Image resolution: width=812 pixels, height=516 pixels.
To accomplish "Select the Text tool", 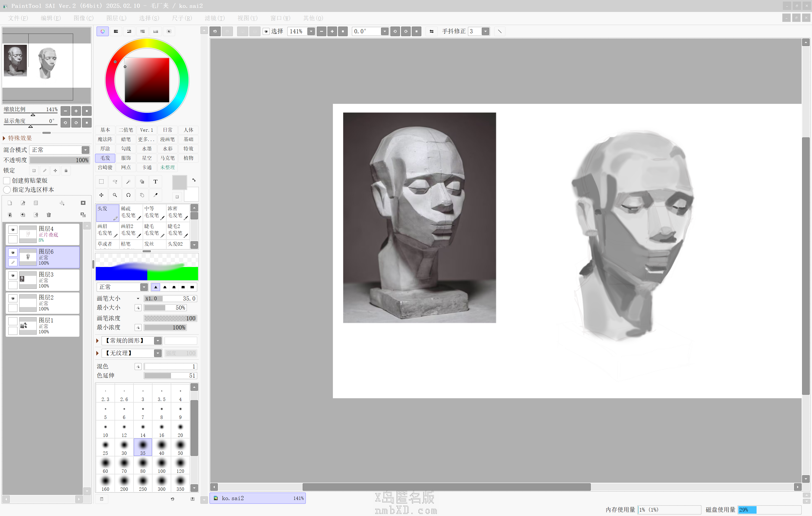I will click(x=155, y=182).
